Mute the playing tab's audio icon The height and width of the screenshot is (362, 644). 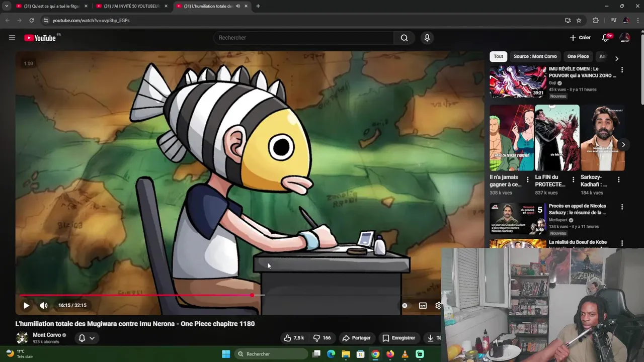pyautogui.click(x=238, y=6)
